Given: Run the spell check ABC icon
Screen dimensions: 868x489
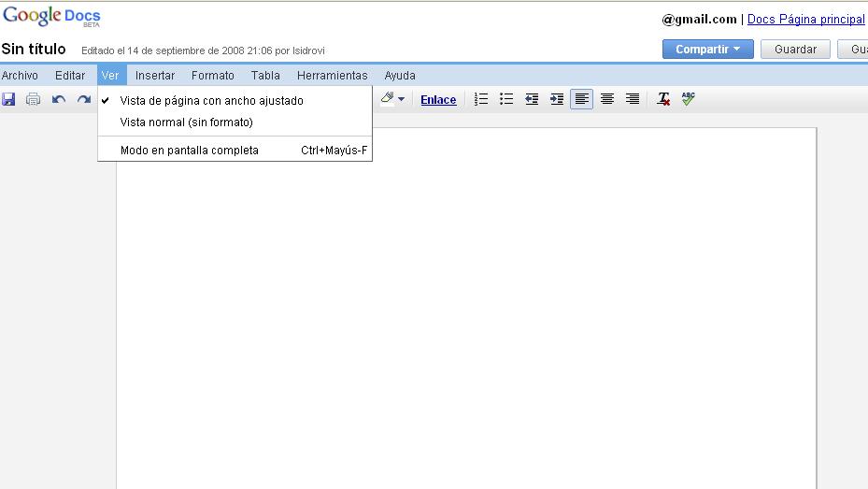Looking at the screenshot, I should point(688,99).
